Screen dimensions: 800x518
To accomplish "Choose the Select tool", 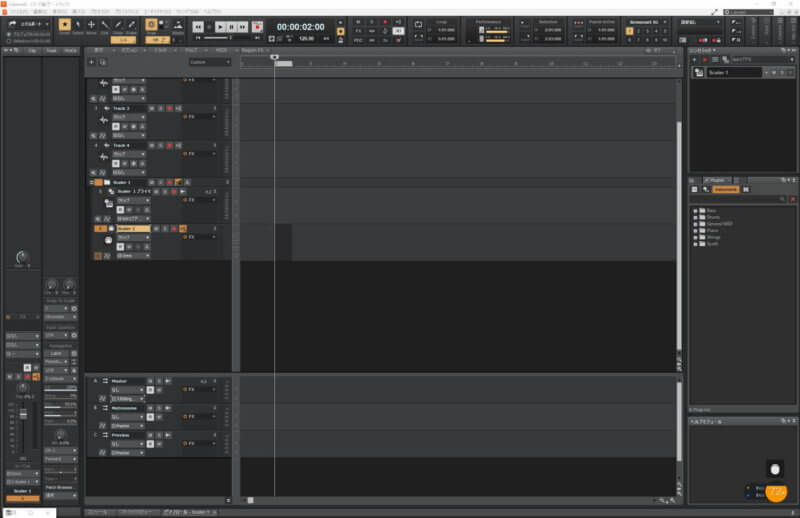I will coord(78,26).
